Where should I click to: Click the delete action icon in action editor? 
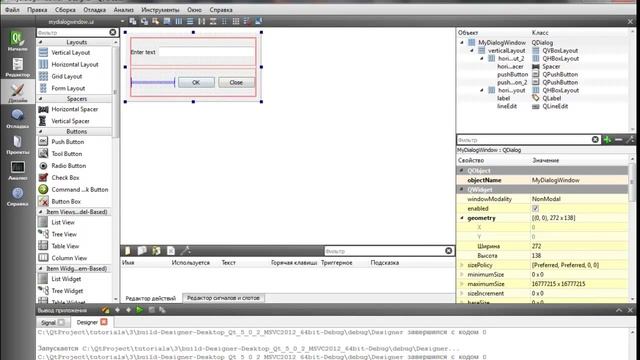tap(171, 251)
